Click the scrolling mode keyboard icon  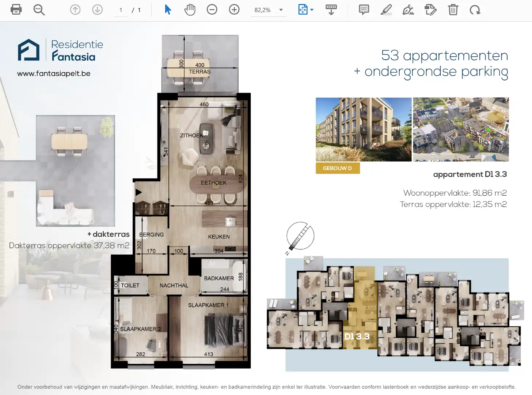coord(331,10)
